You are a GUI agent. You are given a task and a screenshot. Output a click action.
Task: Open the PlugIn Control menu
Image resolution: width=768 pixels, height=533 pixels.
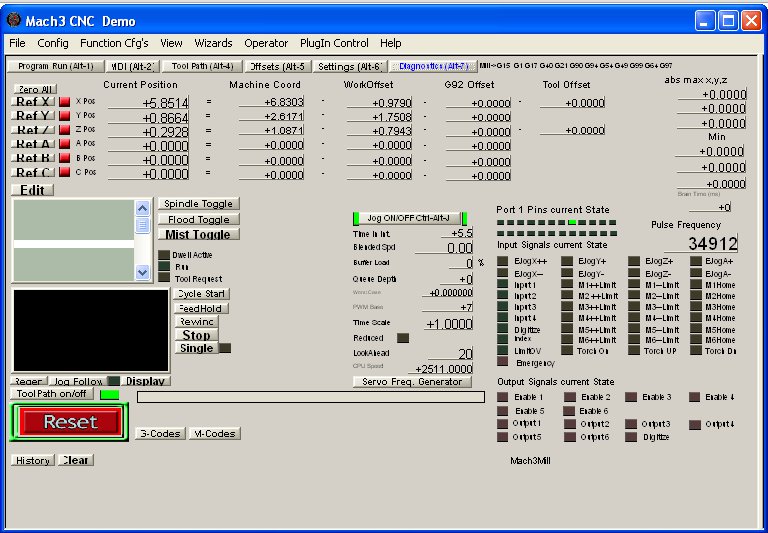334,43
